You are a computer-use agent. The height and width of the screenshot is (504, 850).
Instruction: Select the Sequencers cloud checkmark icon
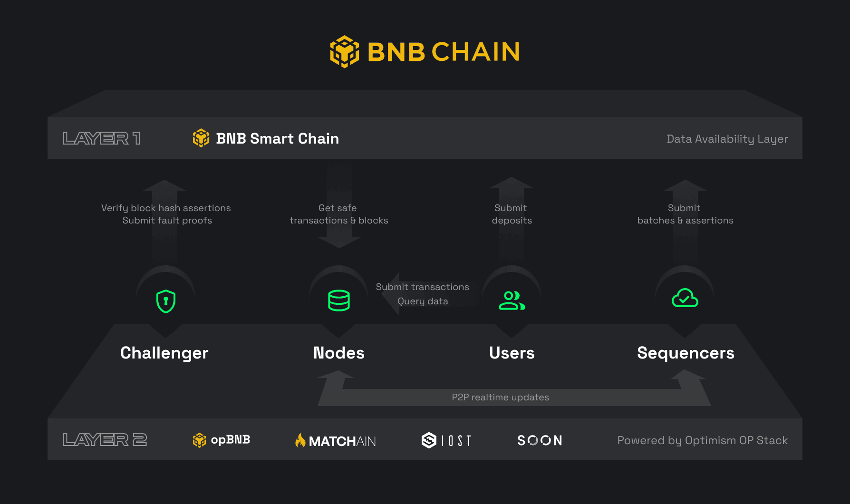click(685, 298)
